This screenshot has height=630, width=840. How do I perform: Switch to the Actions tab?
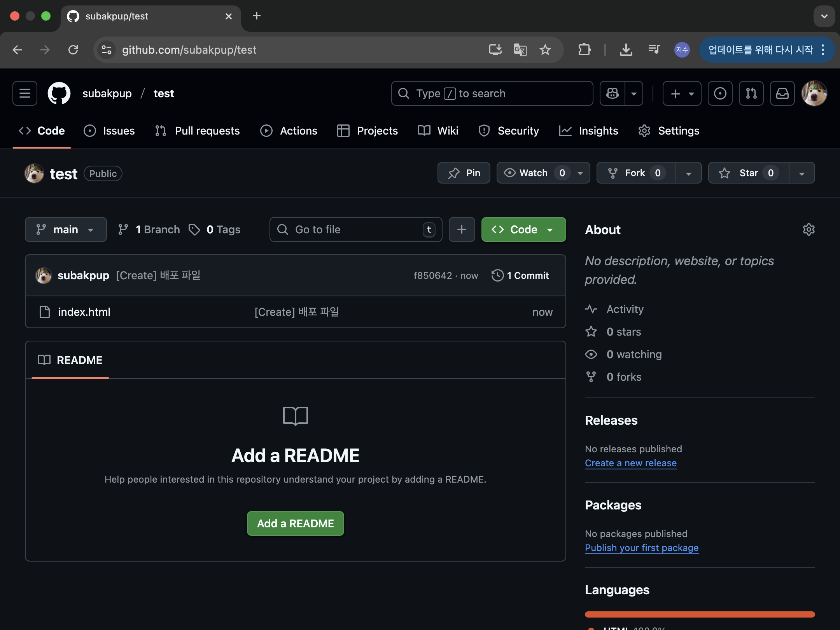pyautogui.click(x=289, y=131)
